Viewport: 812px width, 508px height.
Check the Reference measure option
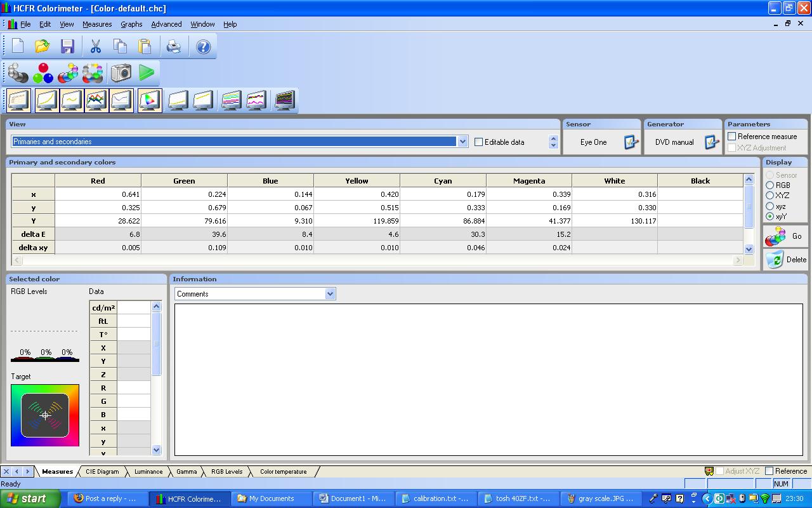[732, 137]
